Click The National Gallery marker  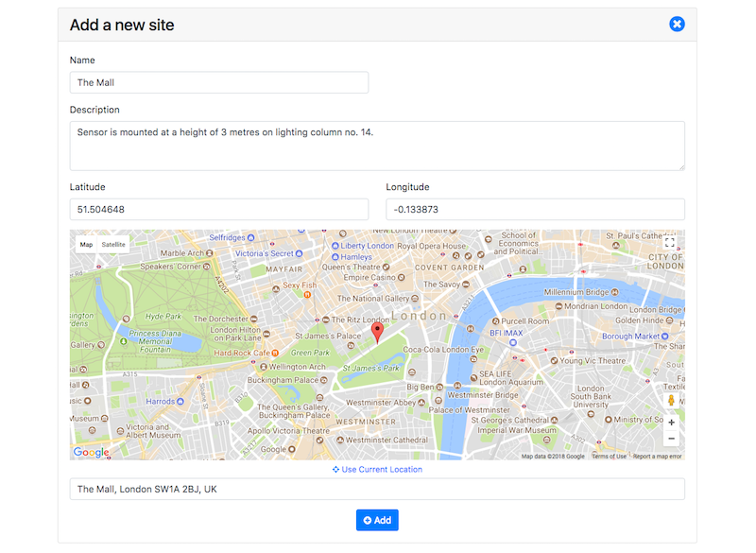415,299
